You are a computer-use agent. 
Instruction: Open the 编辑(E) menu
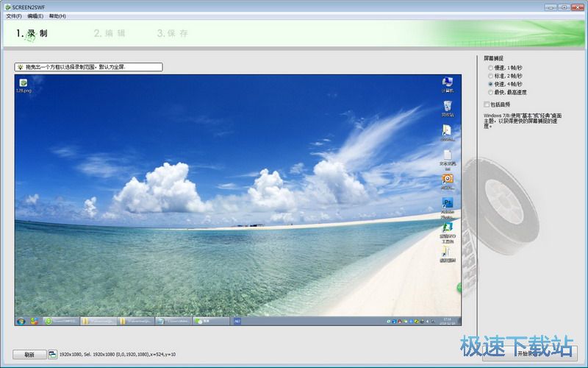click(x=35, y=15)
